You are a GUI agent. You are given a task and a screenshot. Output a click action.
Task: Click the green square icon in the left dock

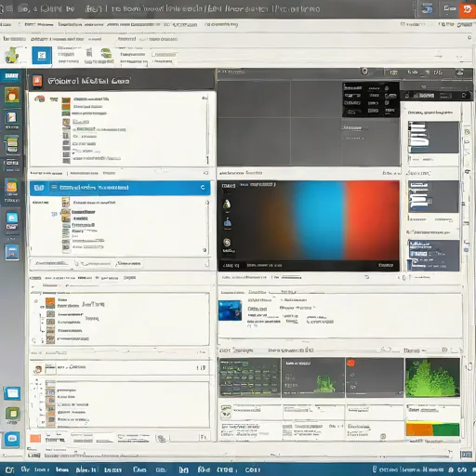[13, 414]
